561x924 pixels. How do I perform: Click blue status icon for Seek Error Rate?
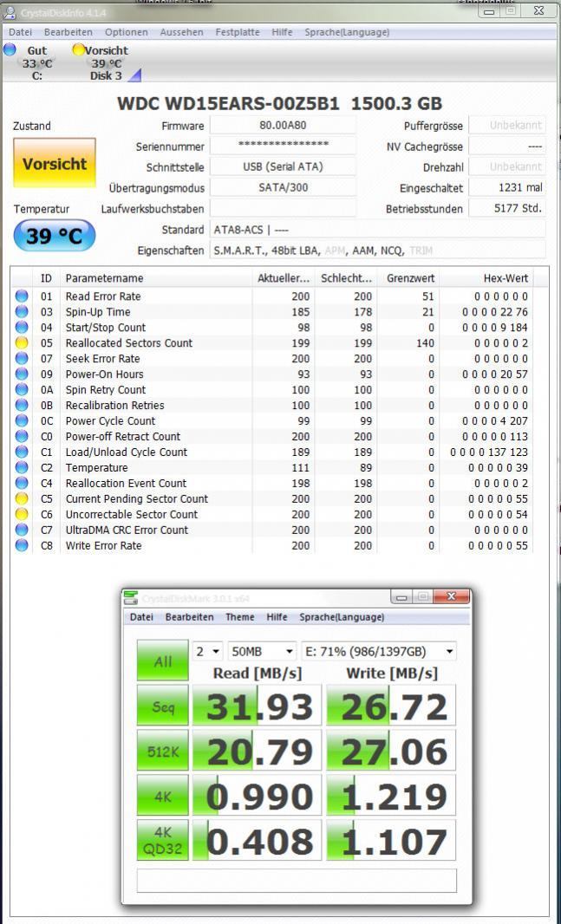pos(22,358)
